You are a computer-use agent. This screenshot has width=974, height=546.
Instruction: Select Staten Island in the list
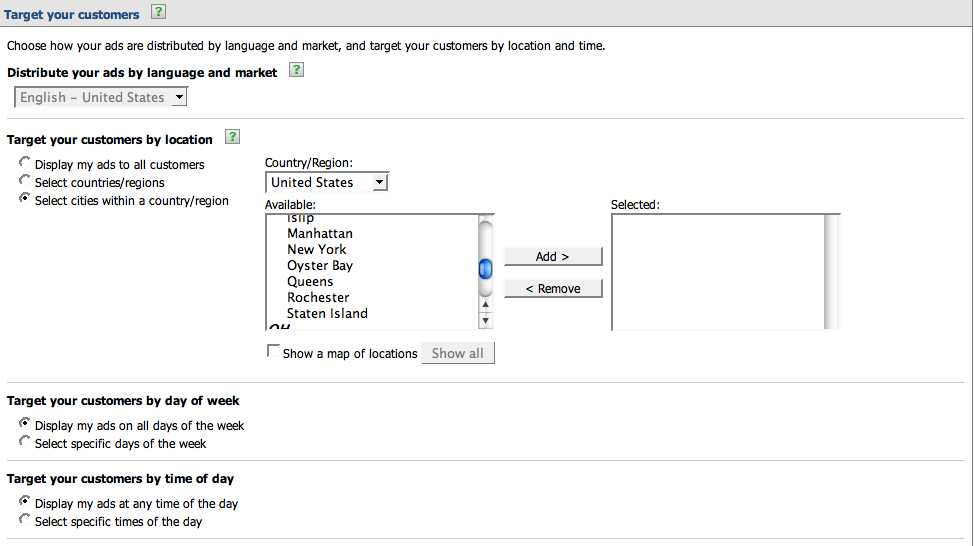tap(327, 313)
